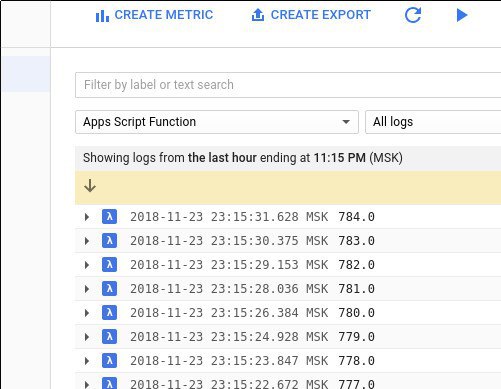501x389 pixels.
Task: Click the Create Metric bar chart icon
Action: coord(102,15)
